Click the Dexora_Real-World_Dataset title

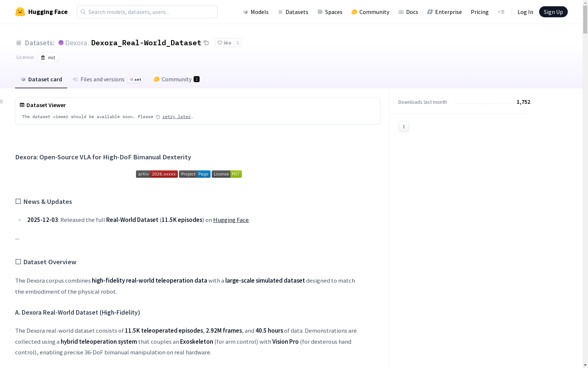146,43
